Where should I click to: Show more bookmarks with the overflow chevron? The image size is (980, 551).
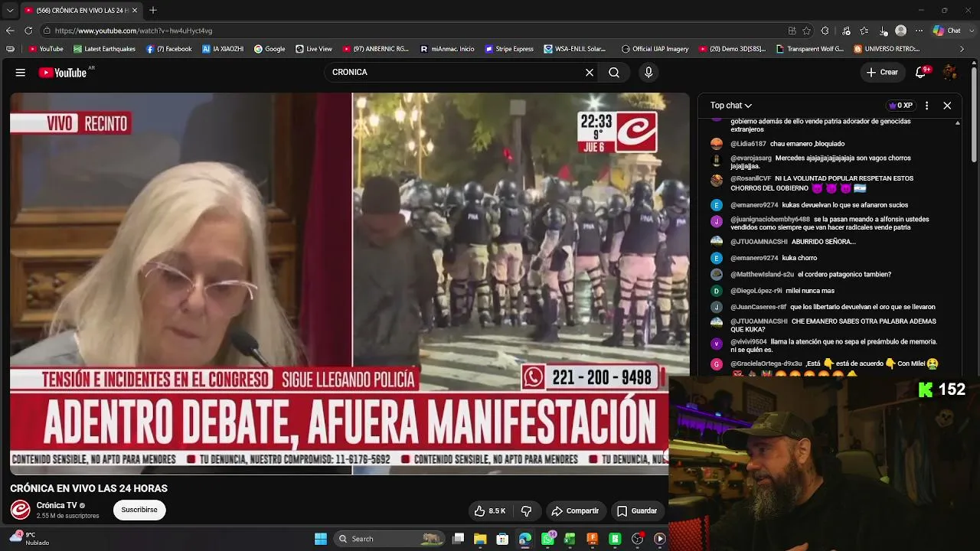tap(962, 49)
